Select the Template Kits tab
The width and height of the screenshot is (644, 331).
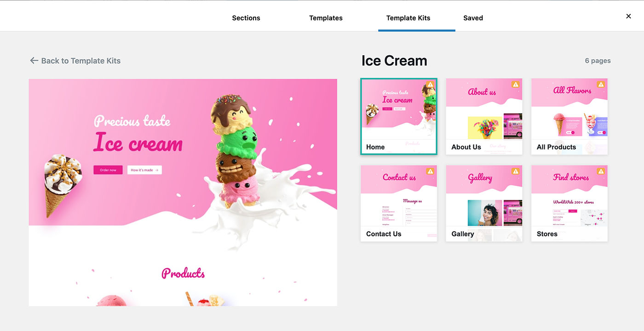[x=408, y=18]
